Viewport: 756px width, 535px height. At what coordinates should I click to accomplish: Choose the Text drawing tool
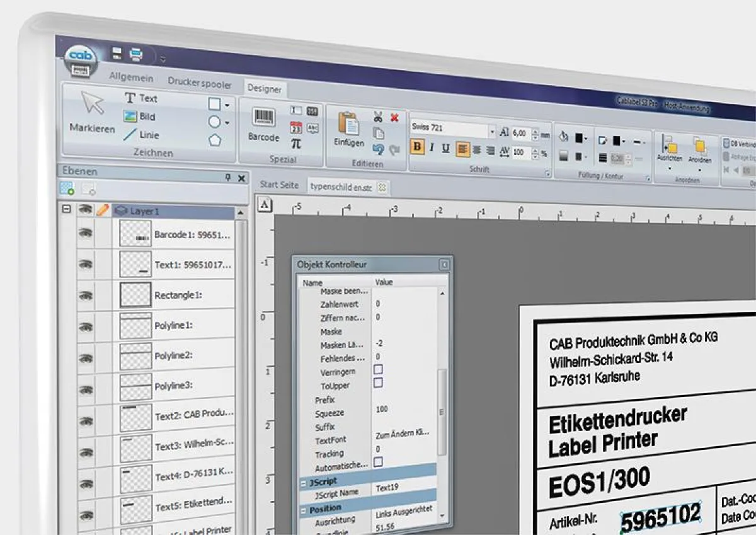point(140,98)
